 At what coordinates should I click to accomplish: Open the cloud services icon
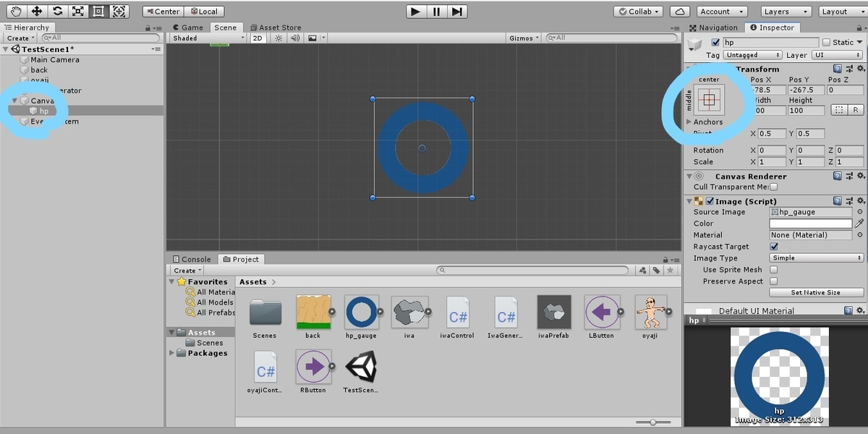tap(679, 12)
